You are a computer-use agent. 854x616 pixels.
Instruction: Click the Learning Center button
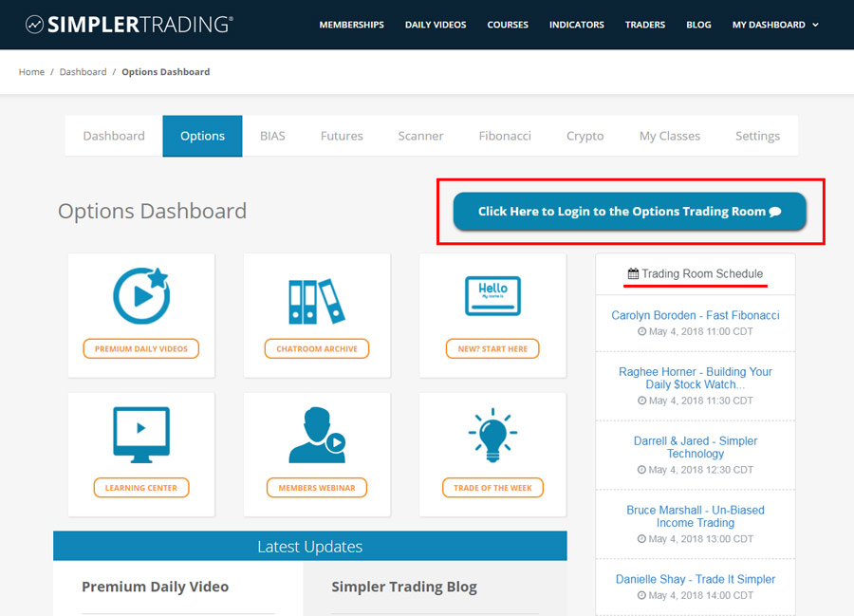pos(141,488)
